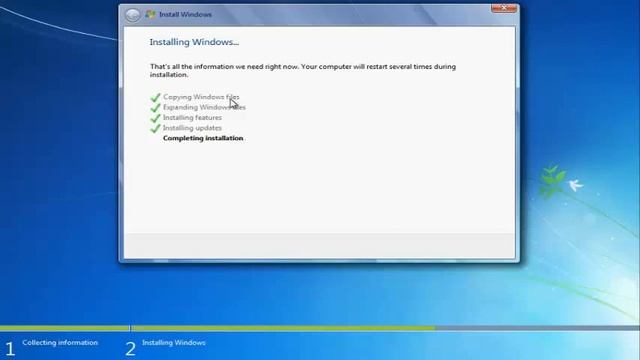Click 'Installing Windows' stage label at bottom
This screenshot has height=360, width=640.
click(173, 342)
